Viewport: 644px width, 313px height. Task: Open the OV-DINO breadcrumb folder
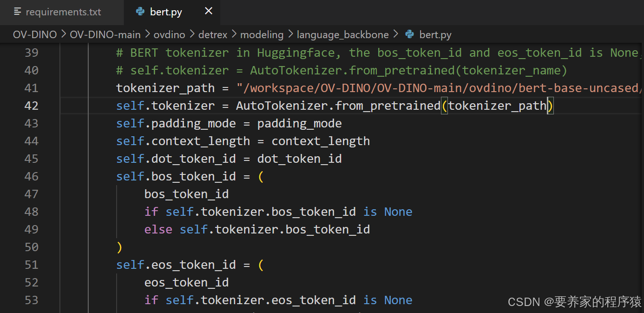[x=35, y=34]
